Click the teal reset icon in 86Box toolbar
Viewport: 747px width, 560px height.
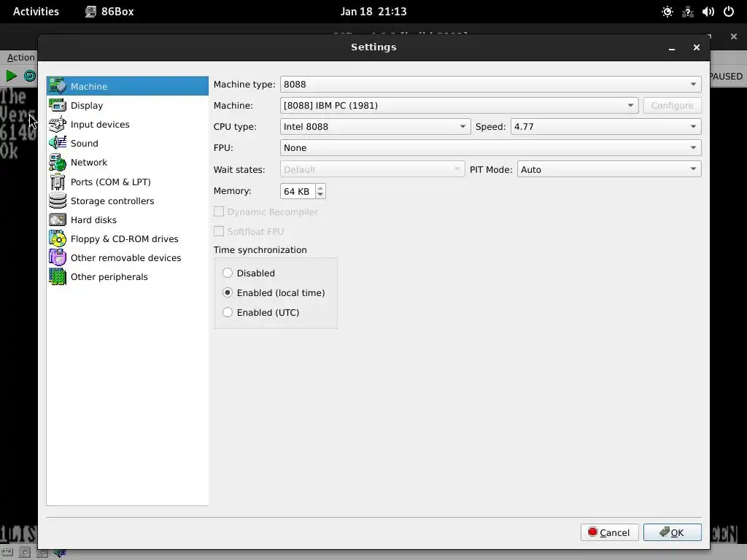tap(29, 76)
